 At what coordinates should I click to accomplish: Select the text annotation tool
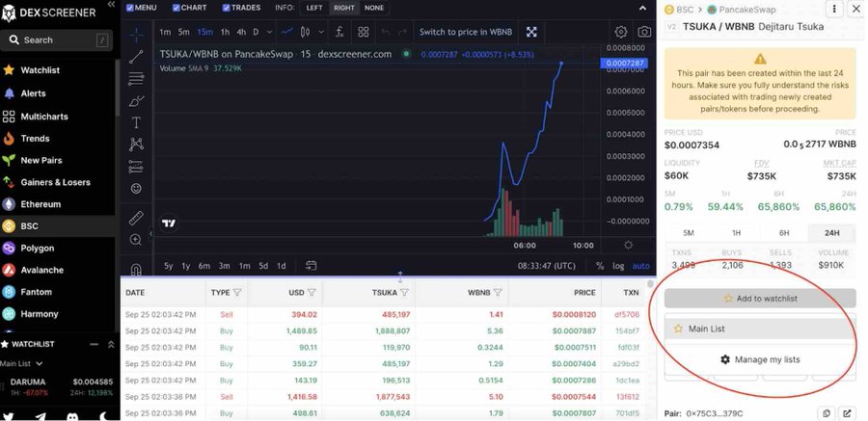136,122
